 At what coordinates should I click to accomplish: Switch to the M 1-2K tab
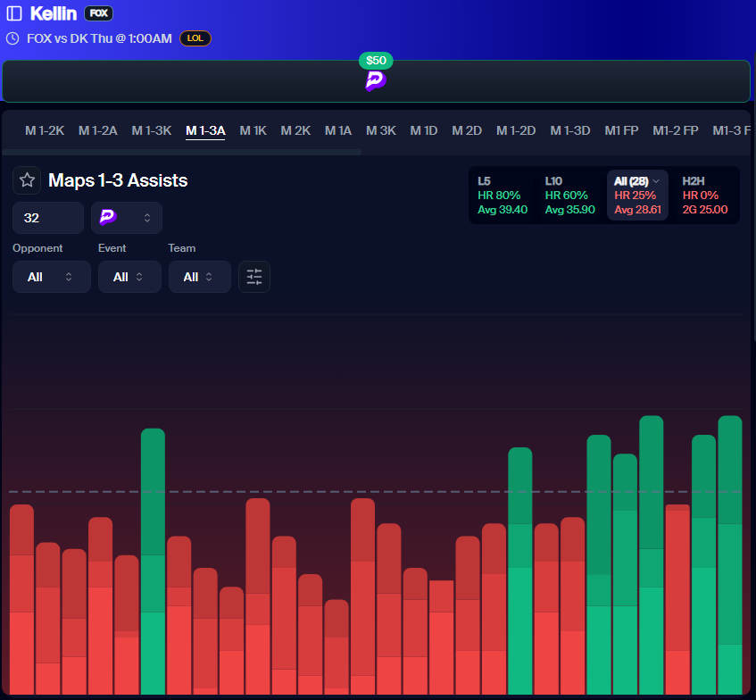point(45,130)
